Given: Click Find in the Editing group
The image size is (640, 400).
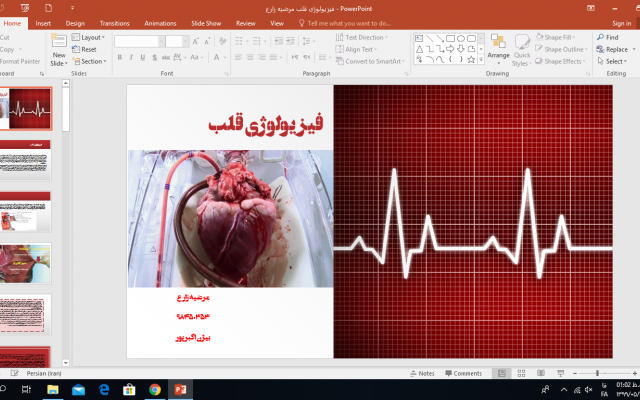Looking at the screenshot, I should (x=607, y=38).
